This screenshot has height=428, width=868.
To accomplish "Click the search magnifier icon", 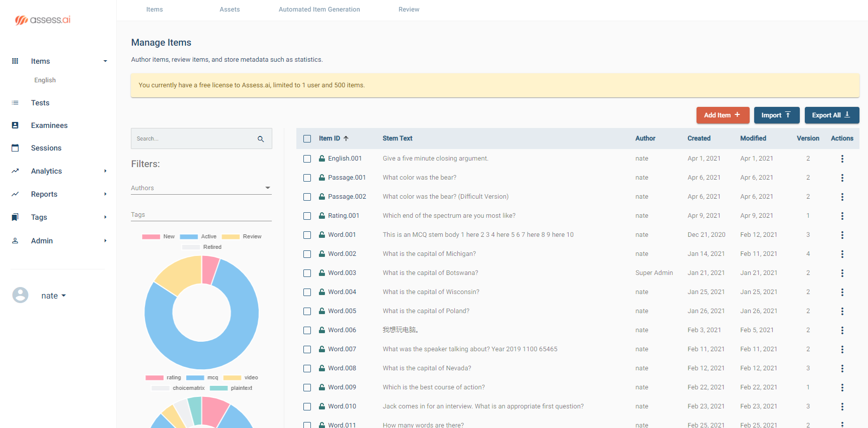I will [261, 139].
